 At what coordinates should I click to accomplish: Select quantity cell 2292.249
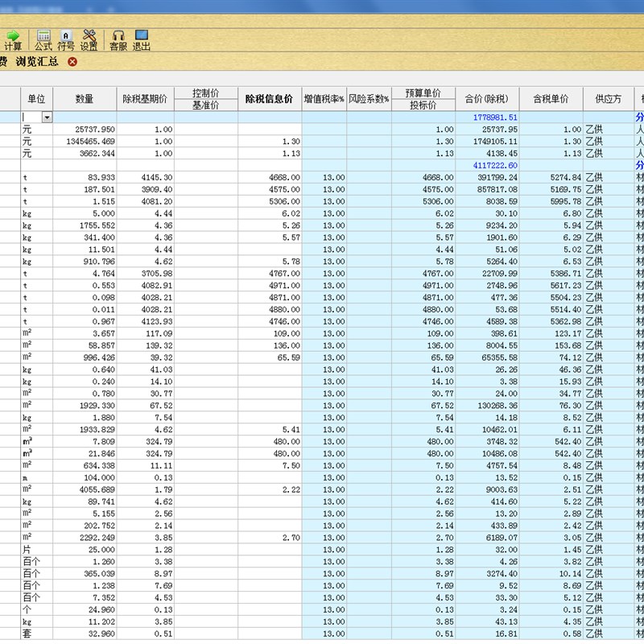pos(85,538)
